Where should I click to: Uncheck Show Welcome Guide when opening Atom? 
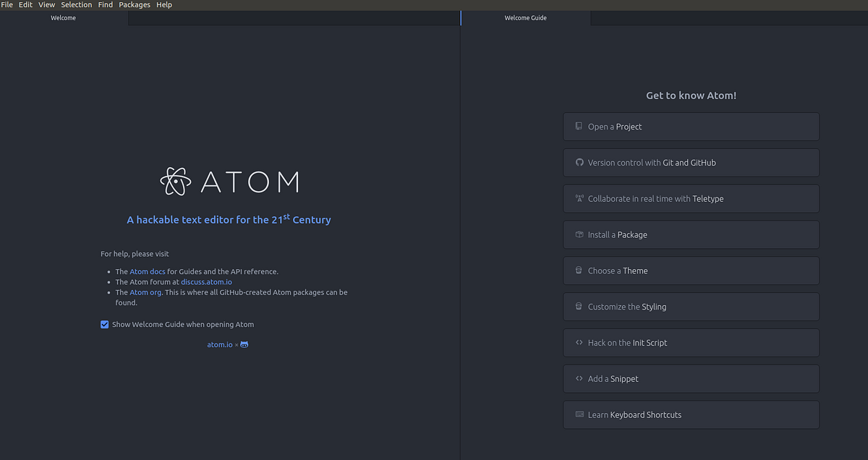coord(105,324)
